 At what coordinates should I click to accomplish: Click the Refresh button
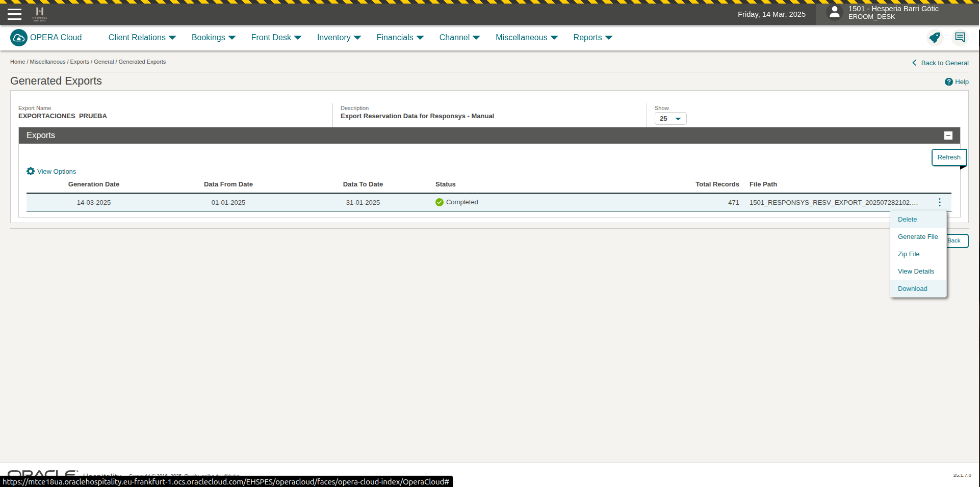pyautogui.click(x=948, y=157)
